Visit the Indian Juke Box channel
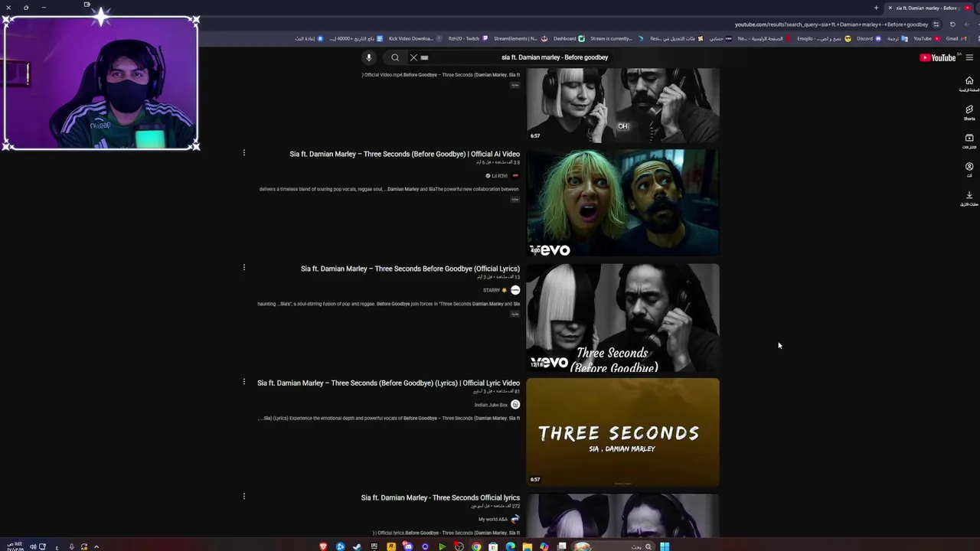This screenshot has height=551, width=980. pos(491,405)
